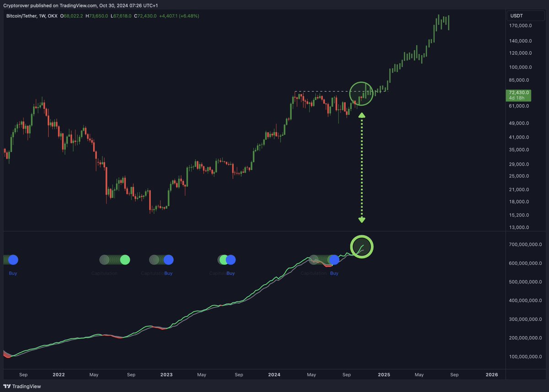This screenshot has width=549, height=392.
Task: Click the +4,407.1 (+6.48%) change readout
Action: click(179, 16)
